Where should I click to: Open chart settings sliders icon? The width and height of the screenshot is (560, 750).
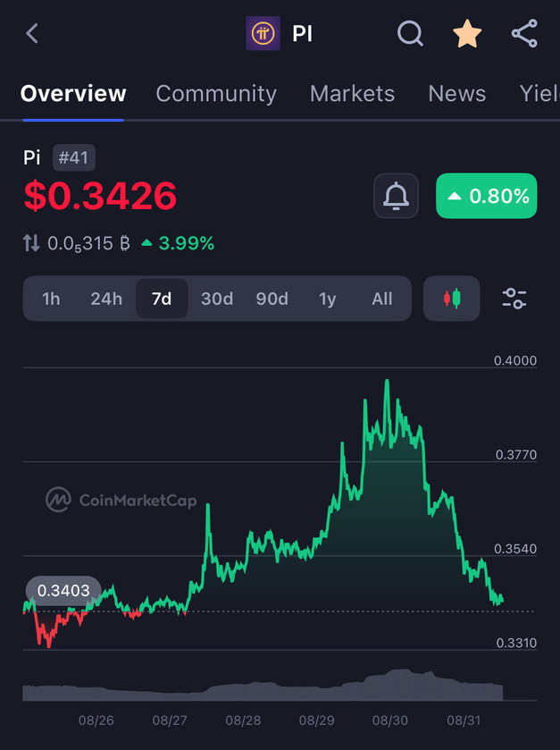pos(514,299)
